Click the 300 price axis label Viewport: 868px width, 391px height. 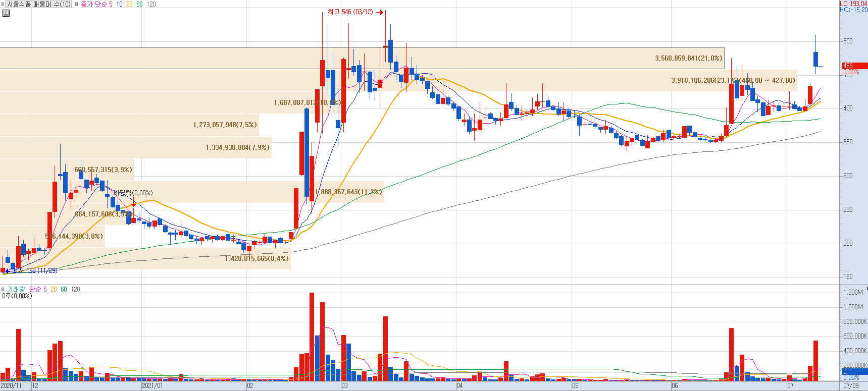[x=848, y=176]
